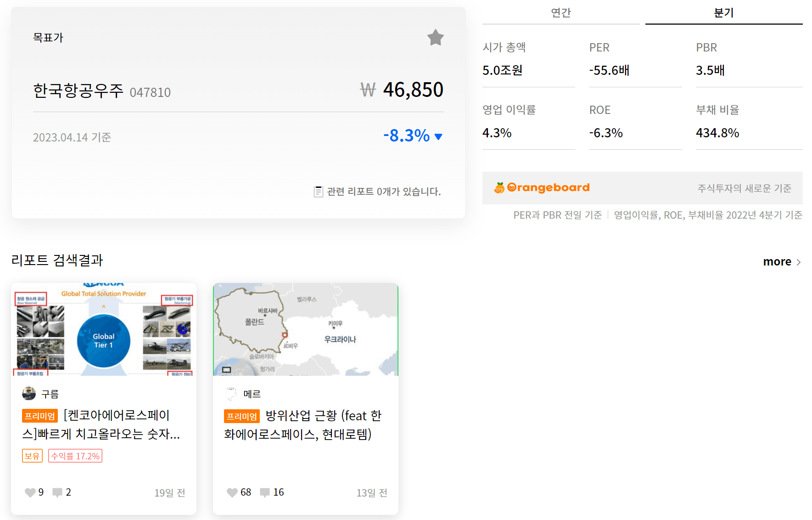Click the 2023.04.14 기준 date
The width and height of the screenshot is (812, 520).
coord(72,137)
